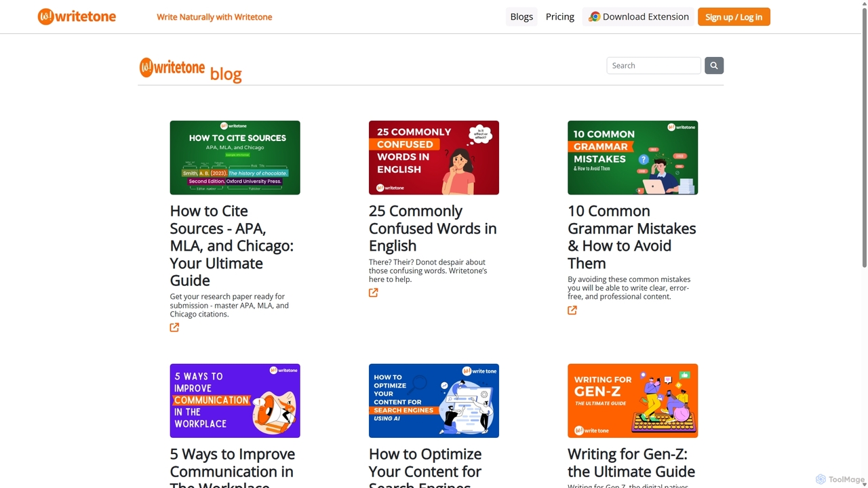
Task: Open external link icon under confused words article
Action: point(373,293)
